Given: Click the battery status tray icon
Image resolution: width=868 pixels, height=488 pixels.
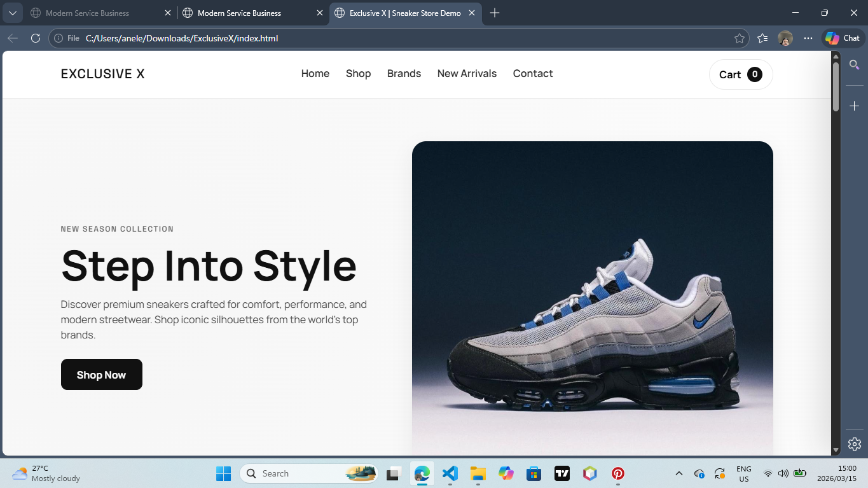Looking at the screenshot, I should click(800, 473).
